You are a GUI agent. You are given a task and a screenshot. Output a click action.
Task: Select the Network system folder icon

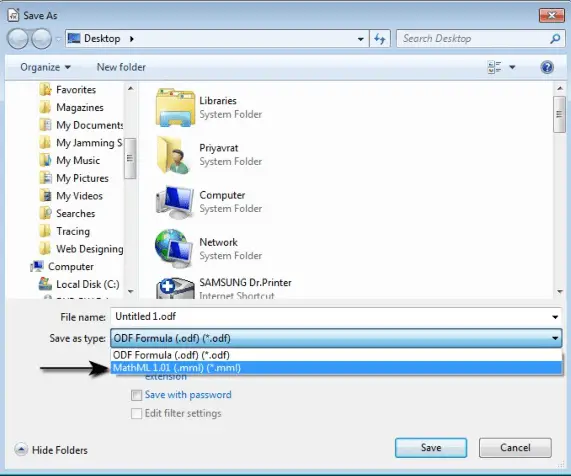174,249
